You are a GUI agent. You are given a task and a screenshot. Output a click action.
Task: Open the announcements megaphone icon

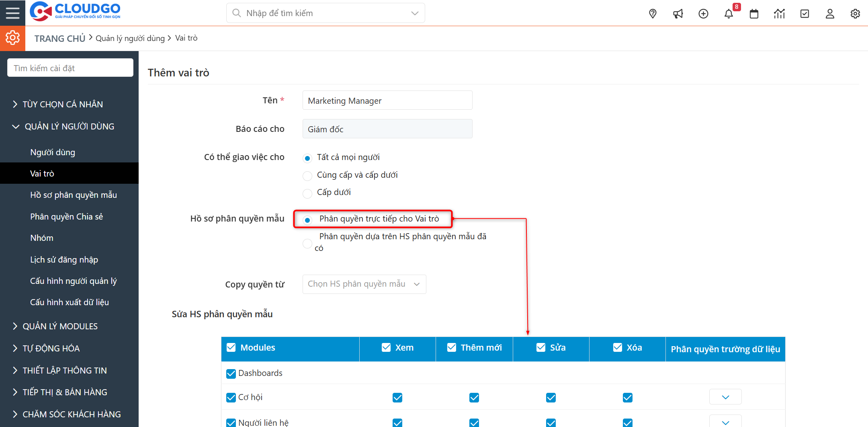[678, 14]
